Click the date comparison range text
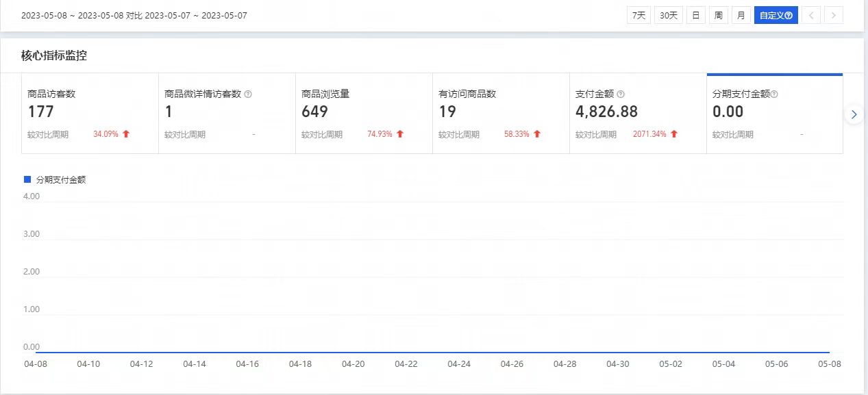The height and width of the screenshot is (395, 868). [134, 15]
